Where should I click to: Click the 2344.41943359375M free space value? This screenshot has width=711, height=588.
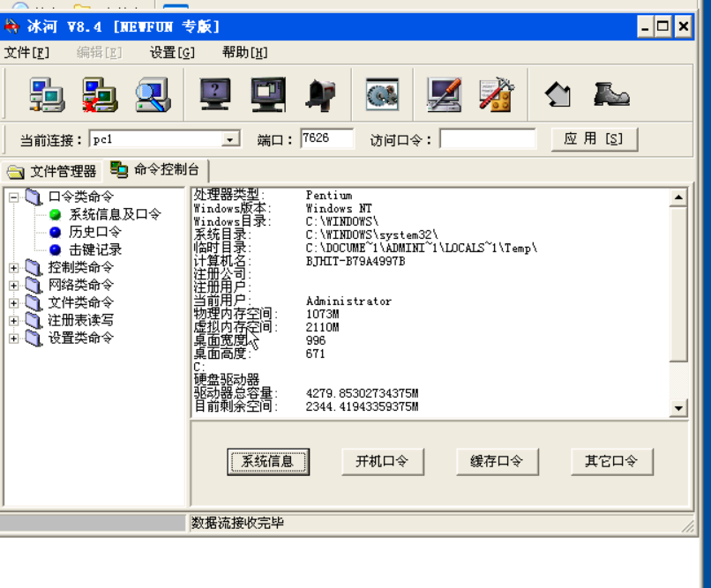(x=362, y=406)
